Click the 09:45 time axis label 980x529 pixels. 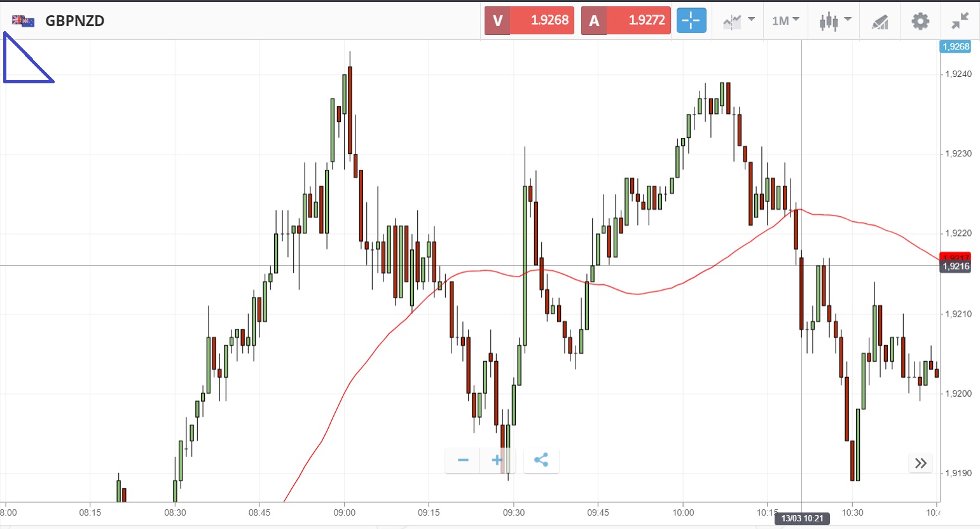(598, 512)
